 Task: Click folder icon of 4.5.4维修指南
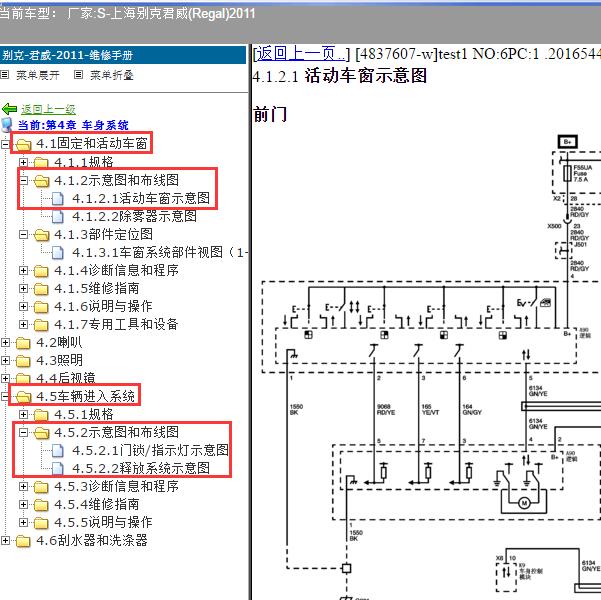point(41,505)
